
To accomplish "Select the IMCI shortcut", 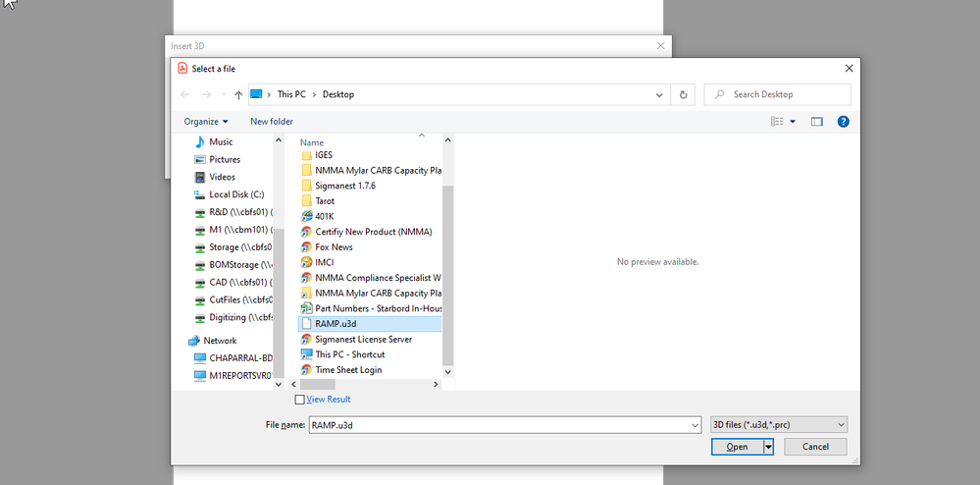I will point(325,262).
